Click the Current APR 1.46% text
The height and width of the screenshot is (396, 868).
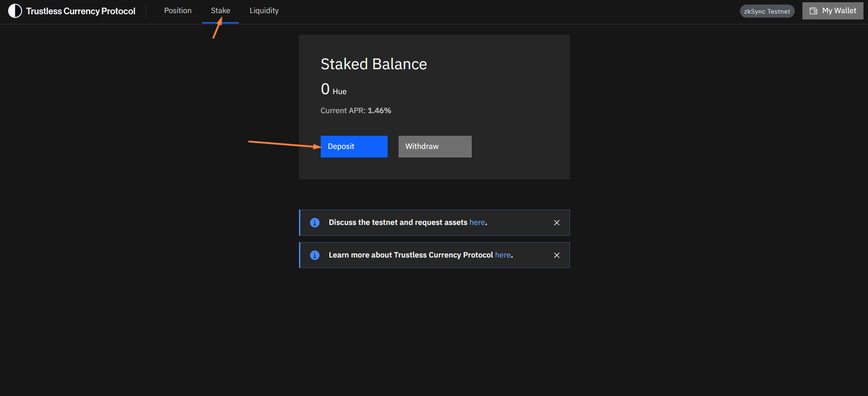click(x=356, y=111)
